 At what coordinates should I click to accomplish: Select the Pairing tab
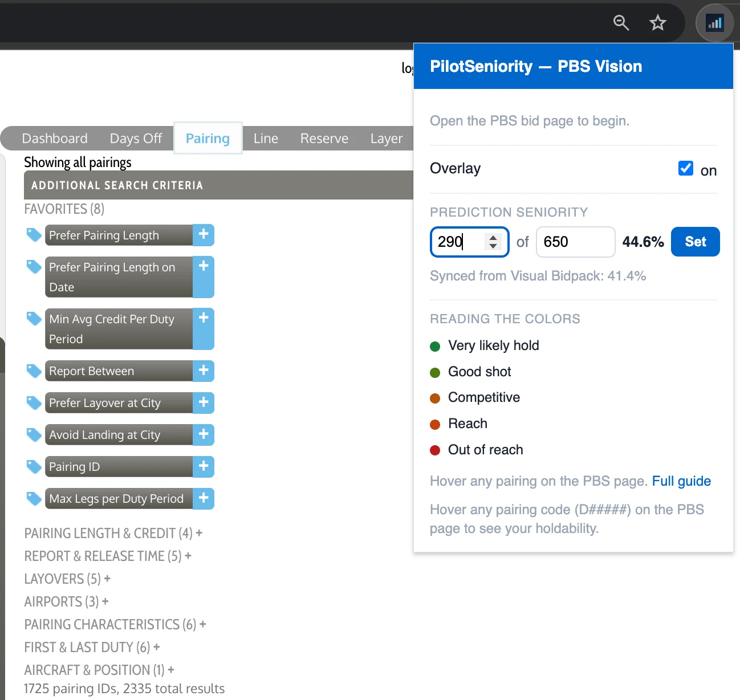pos(208,138)
